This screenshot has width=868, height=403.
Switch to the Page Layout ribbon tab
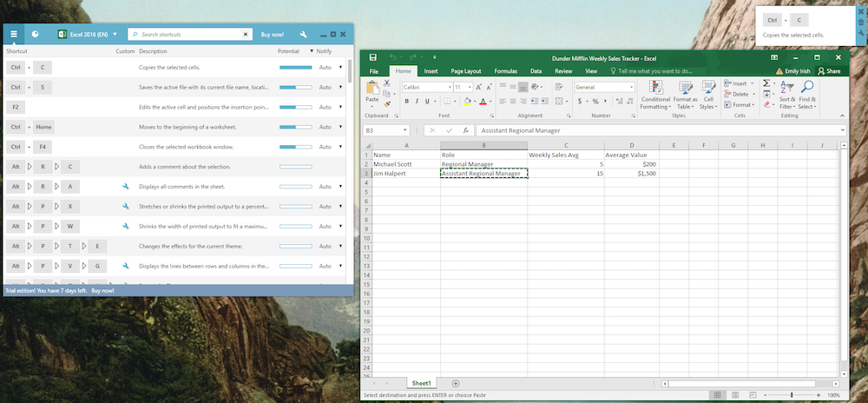pos(465,71)
